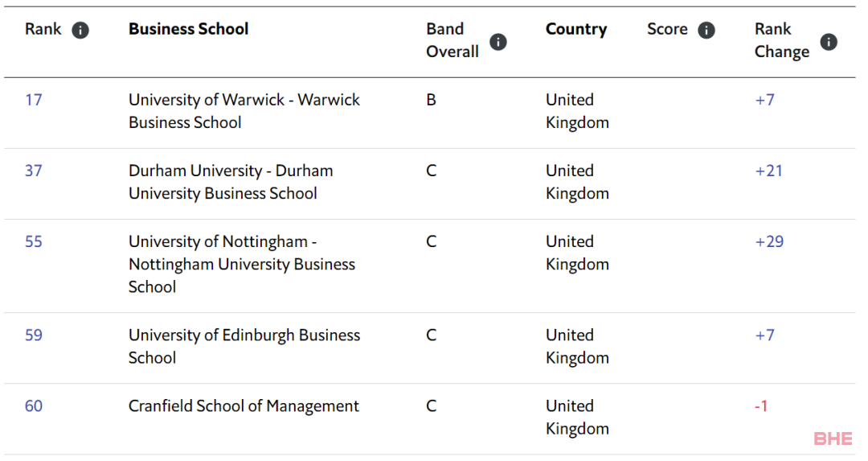Select Nottingham University Business School entry
The image size is (868, 461).
click(242, 265)
